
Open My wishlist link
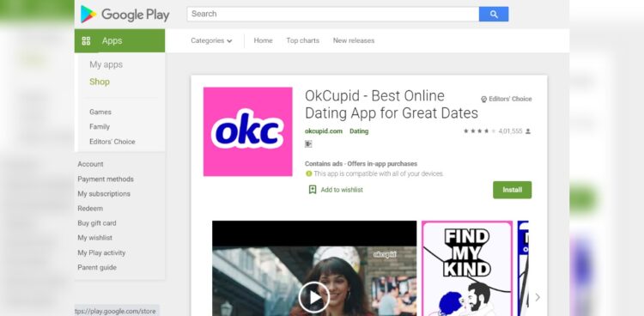pyautogui.click(x=94, y=238)
